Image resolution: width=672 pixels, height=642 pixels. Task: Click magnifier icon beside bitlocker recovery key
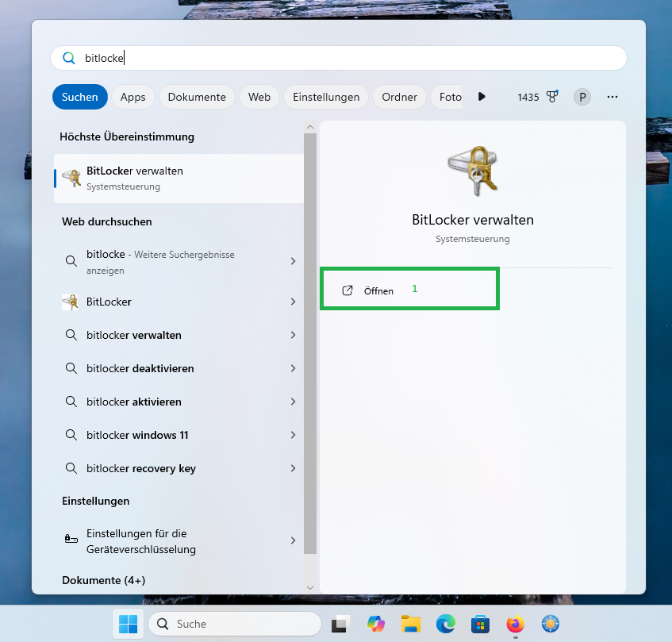(71, 468)
